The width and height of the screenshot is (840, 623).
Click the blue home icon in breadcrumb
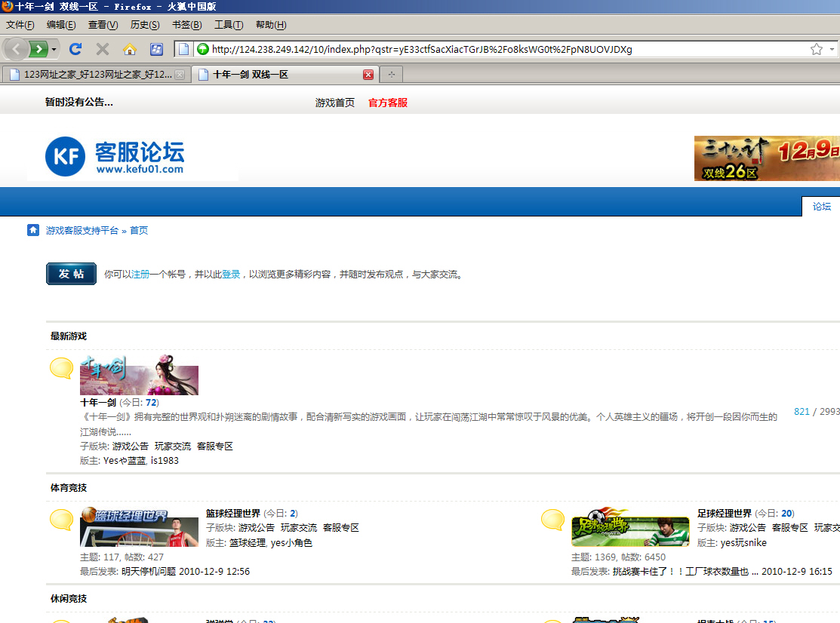[x=33, y=230]
